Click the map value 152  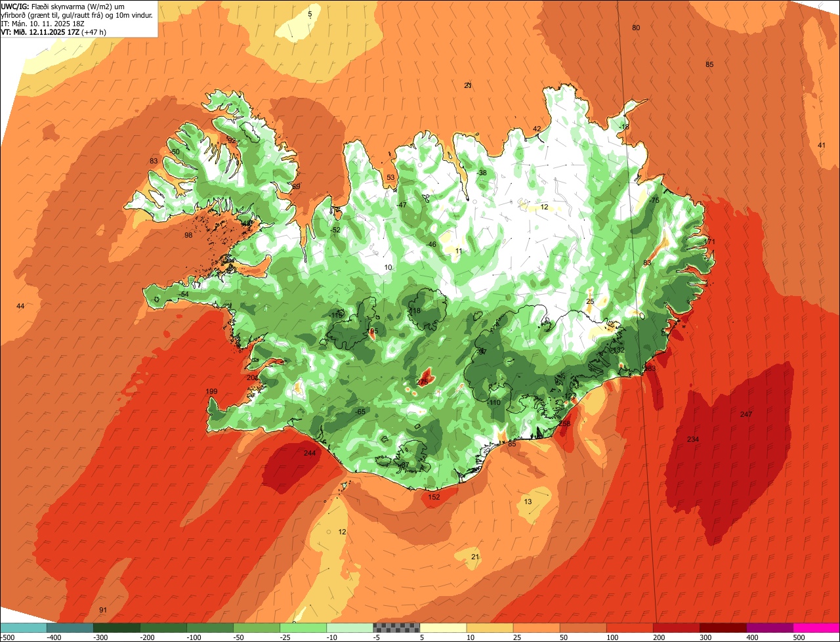(434, 497)
